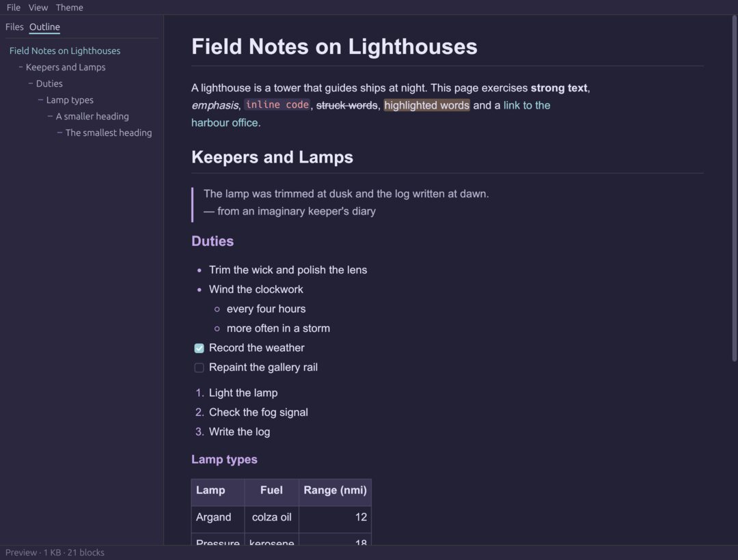Click the Range (nmi) column header
Image resolution: width=738 pixels, height=560 pixels.
coord(335,492)
